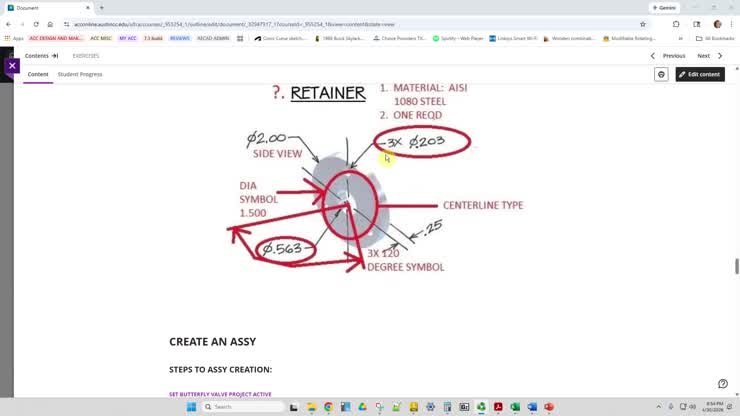Open the print icon beside Edit content
The width and height of the screenshot is (740, 416).
pyautogui.click(x=661, y=74)
